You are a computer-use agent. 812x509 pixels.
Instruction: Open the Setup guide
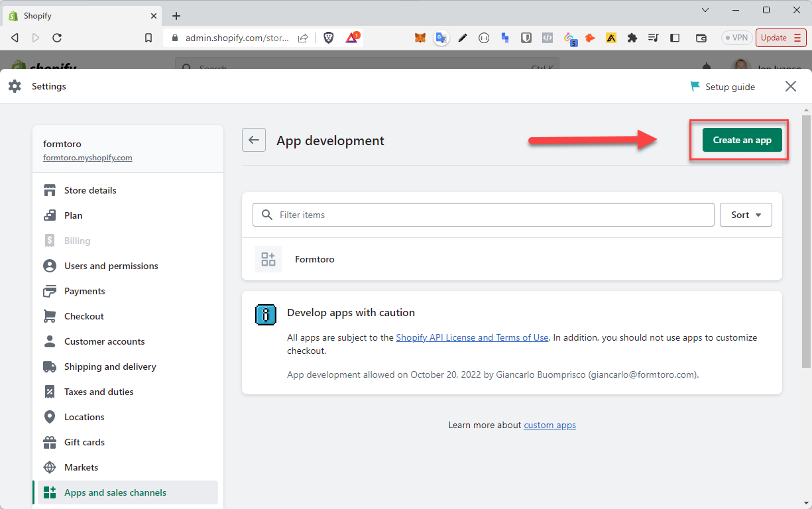(x=723, y=87)
